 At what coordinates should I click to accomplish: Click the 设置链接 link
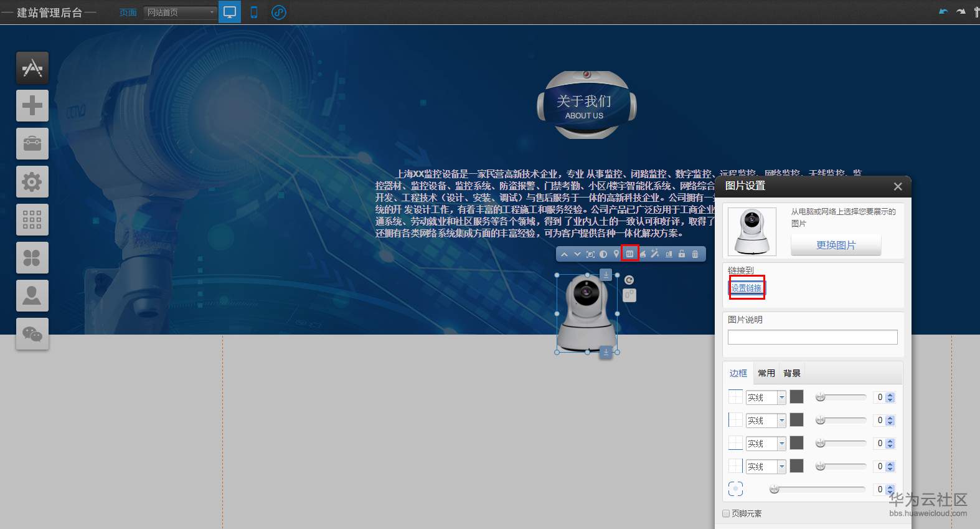tap(747, 288)
